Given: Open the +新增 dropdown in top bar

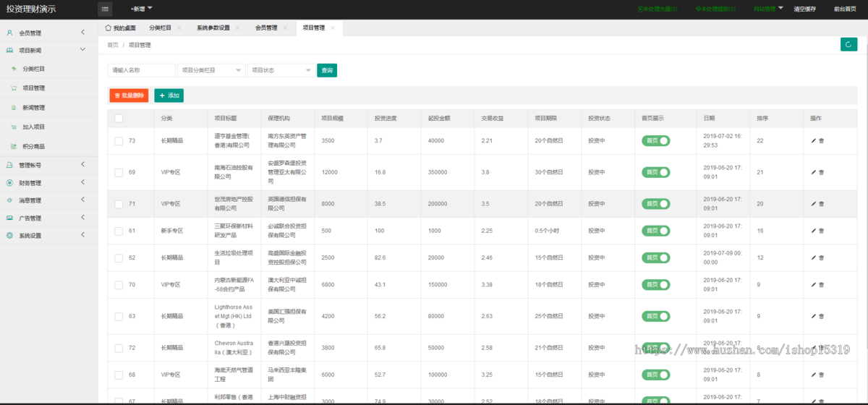Looking at the screenshot, I should (142, 9).
